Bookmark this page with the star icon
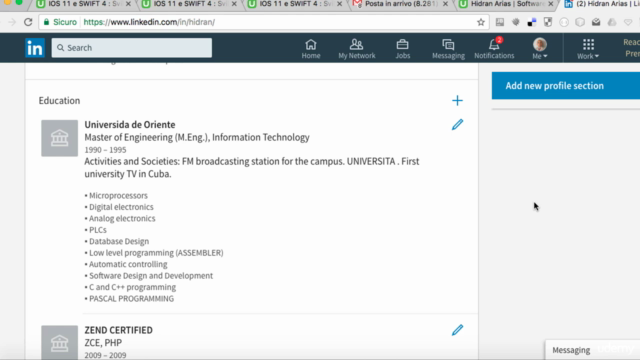 pos(481,22)
